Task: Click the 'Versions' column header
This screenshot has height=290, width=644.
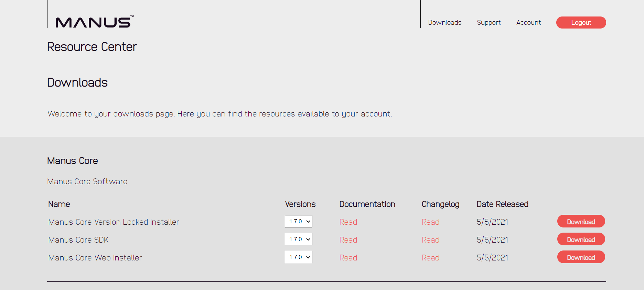Action: (300, 204)
